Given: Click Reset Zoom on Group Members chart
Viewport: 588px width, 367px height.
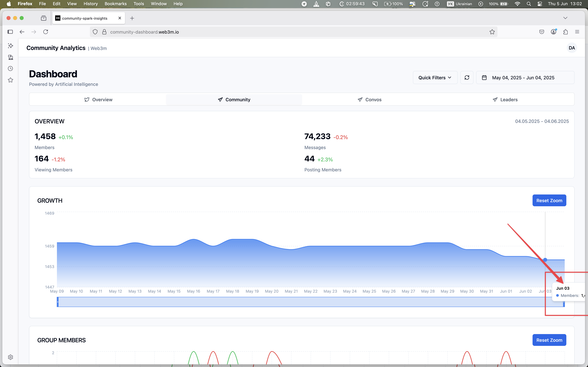Looking at the screenshot, I should pyautogui.click(x=549, y=340).
